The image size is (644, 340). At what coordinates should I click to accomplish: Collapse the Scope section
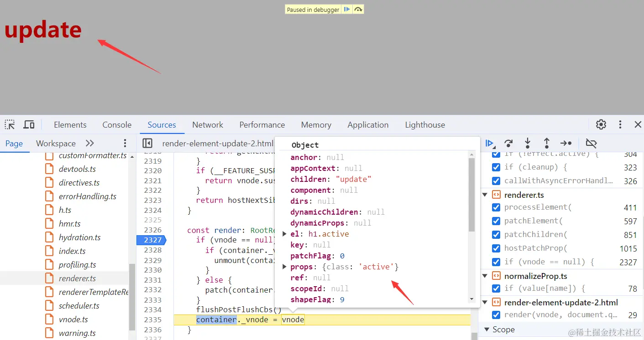pyautogui.click(x=487, y=330)
